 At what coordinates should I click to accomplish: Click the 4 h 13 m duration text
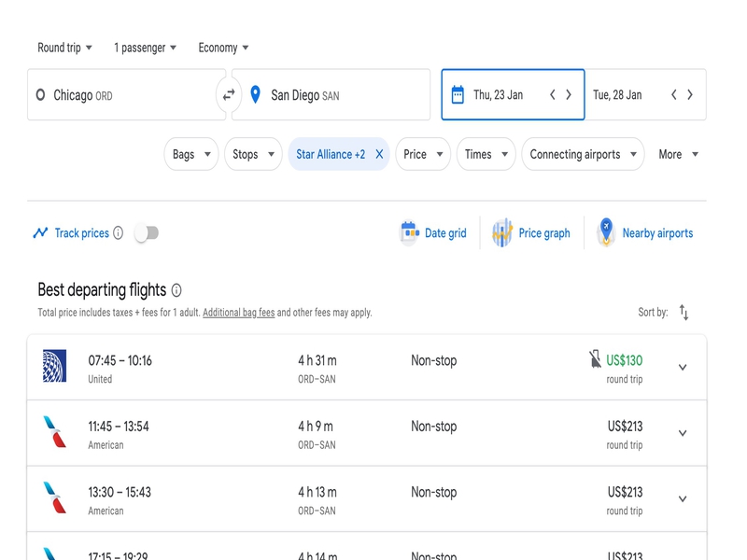pyautogui.click(x=317, y=492)
